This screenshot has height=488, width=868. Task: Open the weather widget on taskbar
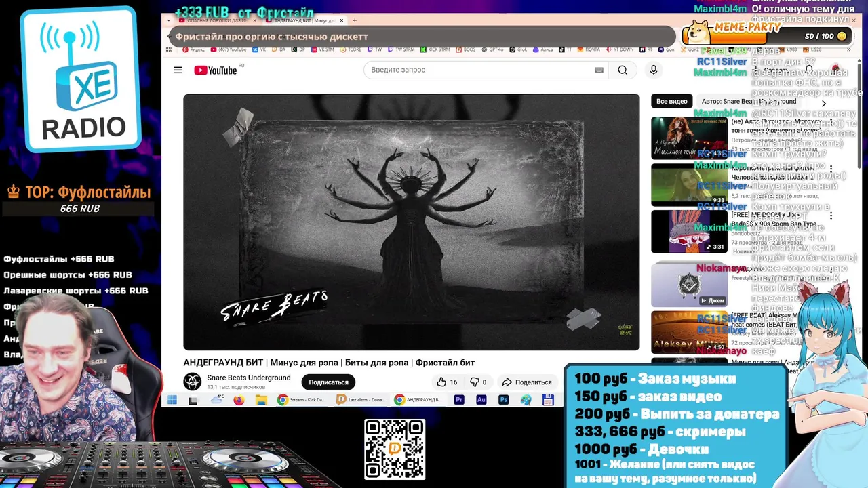pyautogui.click(x=217, y=400)
